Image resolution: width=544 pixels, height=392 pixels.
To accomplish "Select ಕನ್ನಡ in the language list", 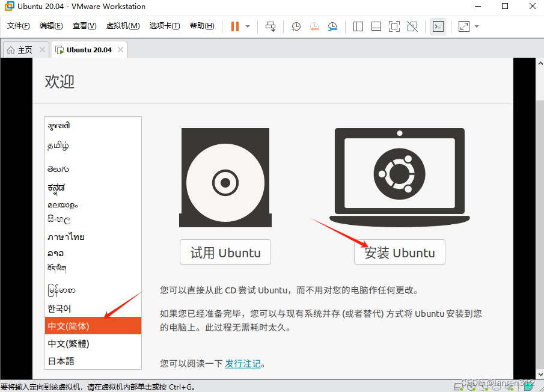I will (93, 188).
